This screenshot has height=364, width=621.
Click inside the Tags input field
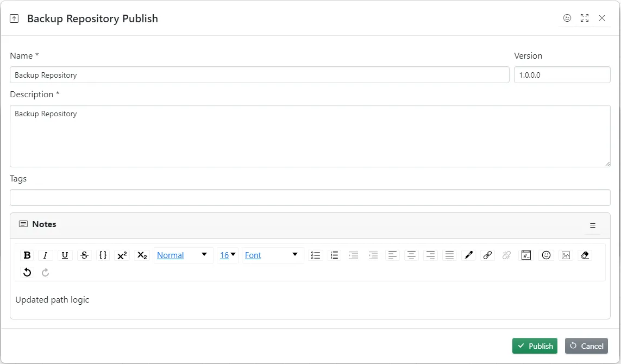pos(310,197)
